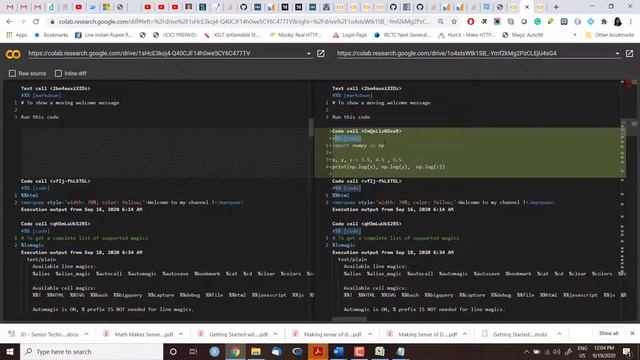Click the left pane vertical scrollbar thumb
The width and height of the screenshot is (640, 360).
[311, 127]
